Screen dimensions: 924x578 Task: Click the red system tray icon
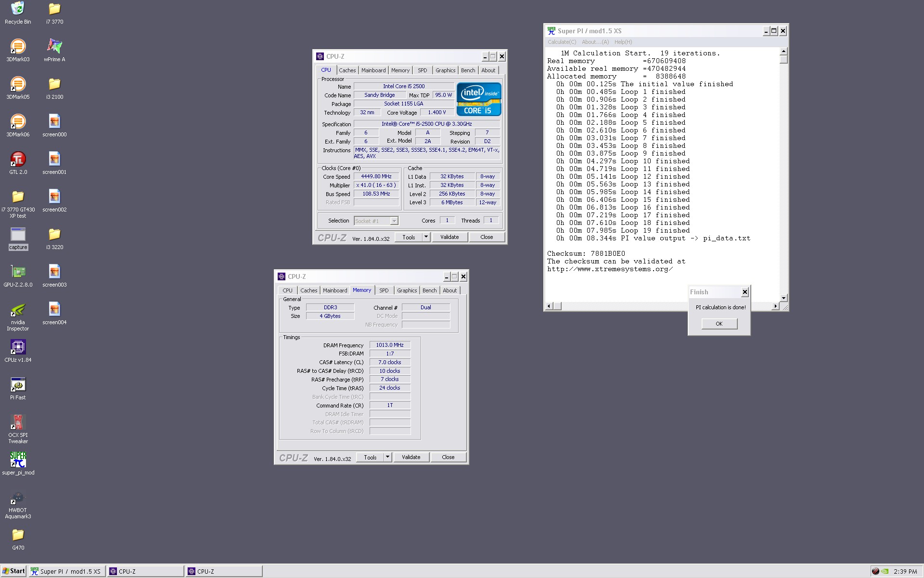click(x=875, y=571)
